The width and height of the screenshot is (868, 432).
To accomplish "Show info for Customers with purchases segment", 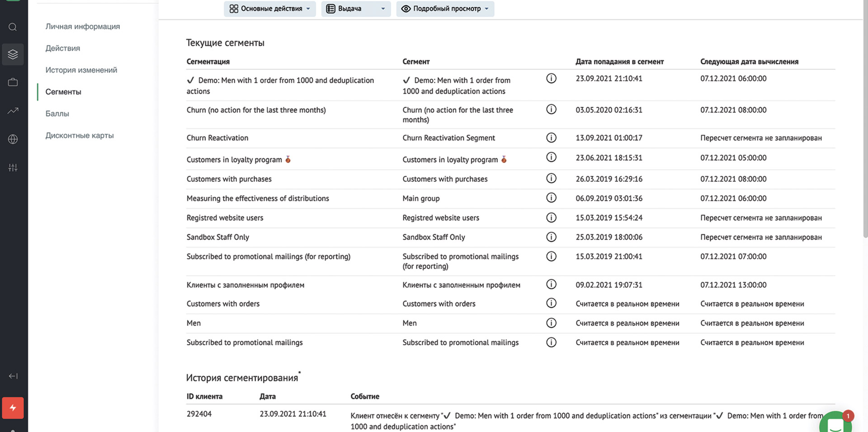I will [x=551, y=178].
